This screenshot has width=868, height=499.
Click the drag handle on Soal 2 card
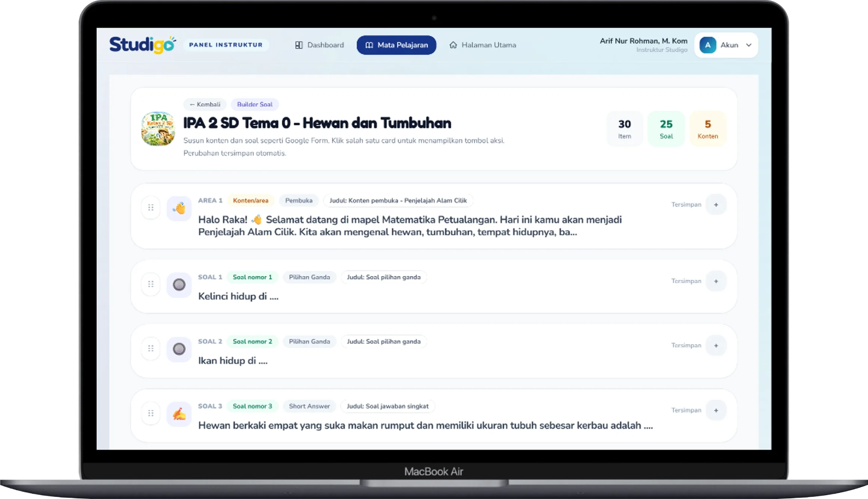(151, 348)
